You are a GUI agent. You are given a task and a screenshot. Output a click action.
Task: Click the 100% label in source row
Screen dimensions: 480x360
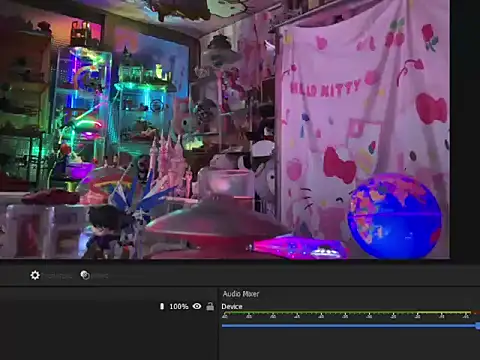[179, 306]
